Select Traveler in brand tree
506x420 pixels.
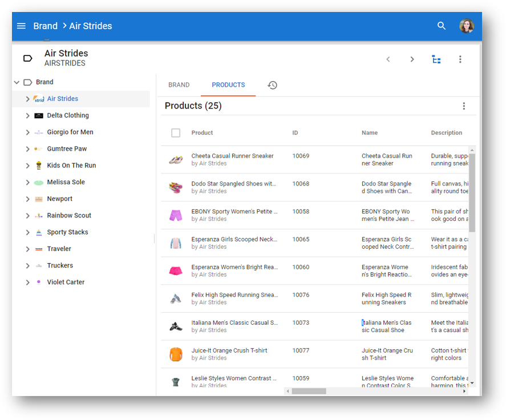click(x=59, y=249)
